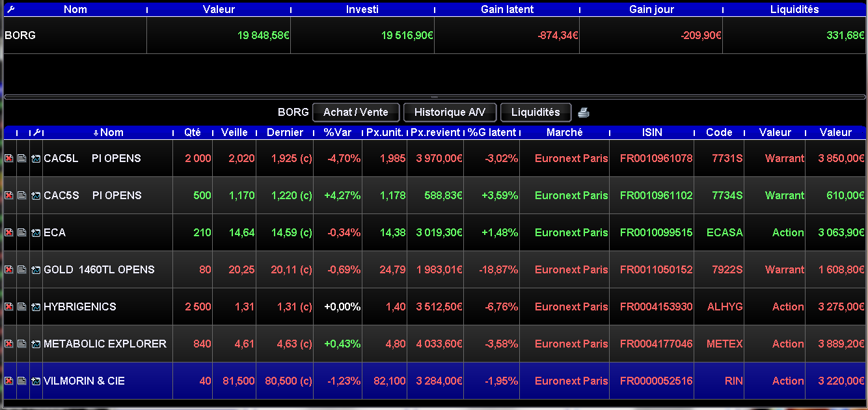
Task: Sort positions by the Px.unit. column
Action: [x=385, y=132]
